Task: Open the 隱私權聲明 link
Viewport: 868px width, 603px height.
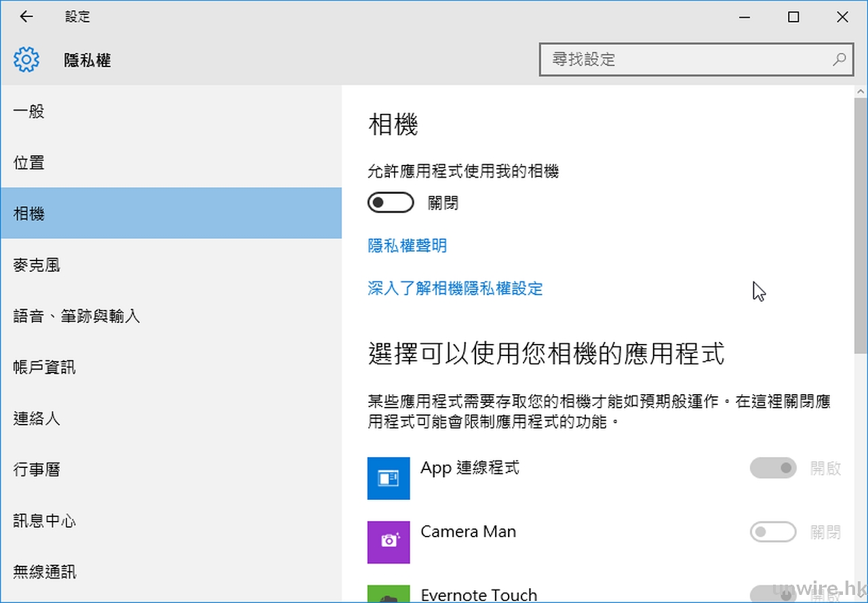Action: pos(408,246)
